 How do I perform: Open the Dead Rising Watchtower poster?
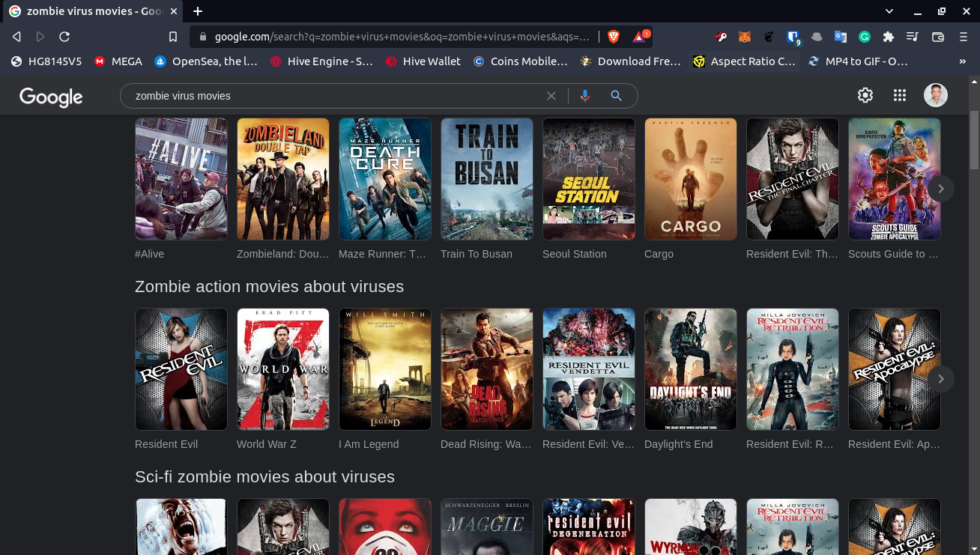coord(487,369)
